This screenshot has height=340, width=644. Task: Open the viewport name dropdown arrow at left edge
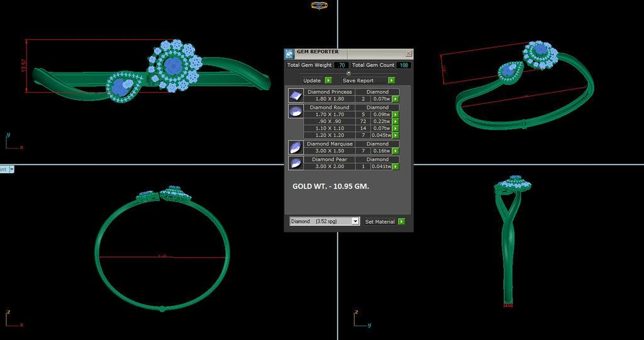click(x=11, y=169)
